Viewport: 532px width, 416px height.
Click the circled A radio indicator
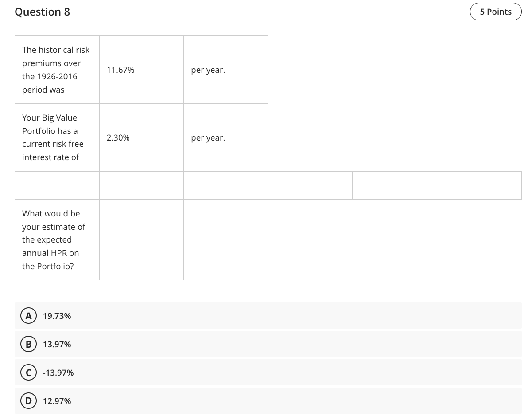[29, 316]
